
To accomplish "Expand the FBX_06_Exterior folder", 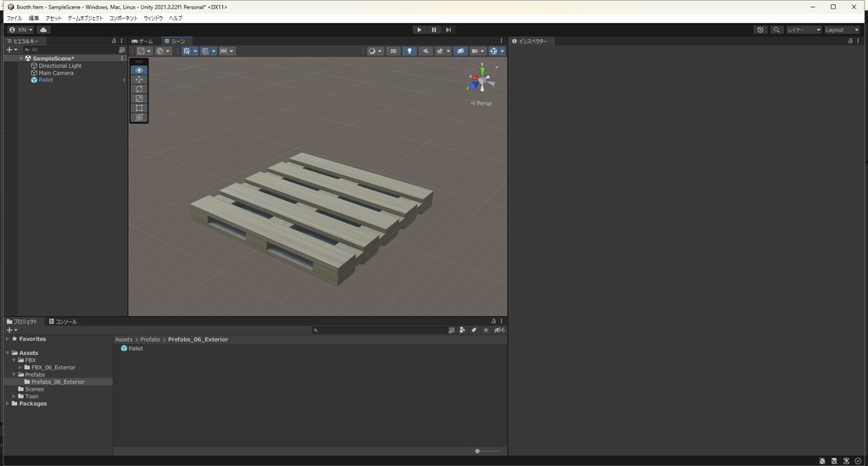I will tap(19, 368).
